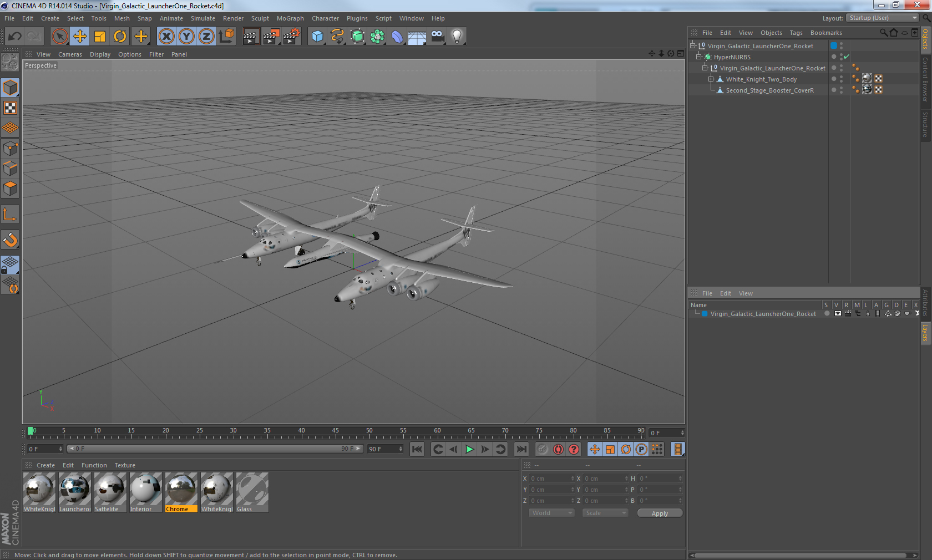Click the Play forward button

click(x=469, y=449)
